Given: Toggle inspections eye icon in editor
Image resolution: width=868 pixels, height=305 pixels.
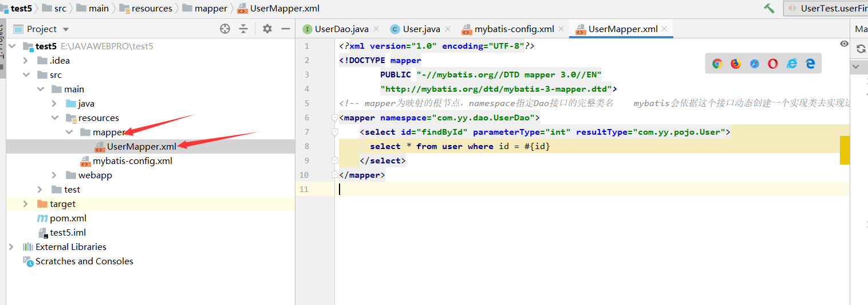Looking at the screenshot, I should (844, 44).
